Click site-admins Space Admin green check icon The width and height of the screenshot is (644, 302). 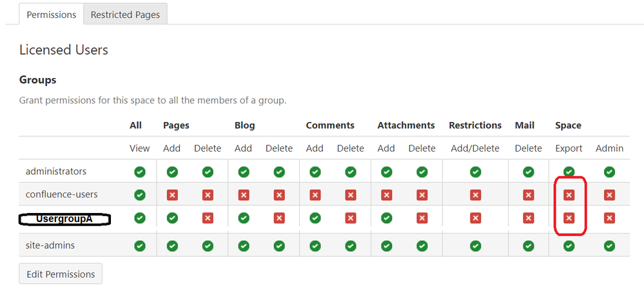tap(609, 246)
